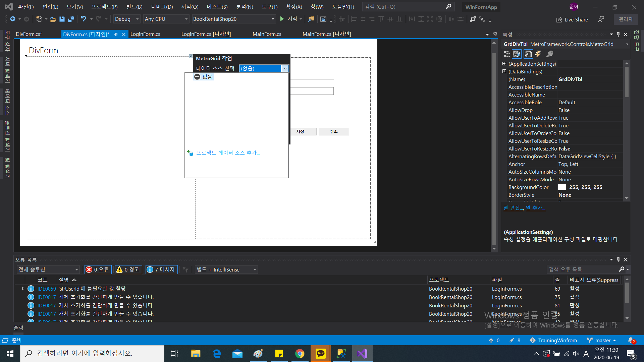The width and height of the screenshot is (644, 362).
Task: Toggle the 0 errors filter
Action: pos(98,269)
